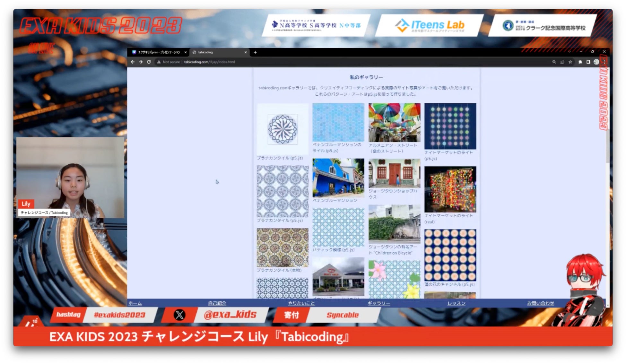Click the ギャラリー footer link
The image size is (626, 364).
379,303
